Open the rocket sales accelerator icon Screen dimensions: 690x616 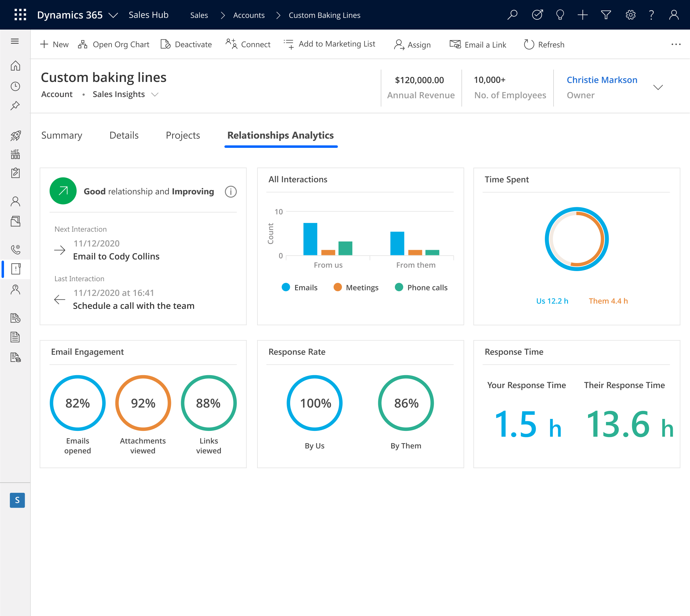(15, 136)
